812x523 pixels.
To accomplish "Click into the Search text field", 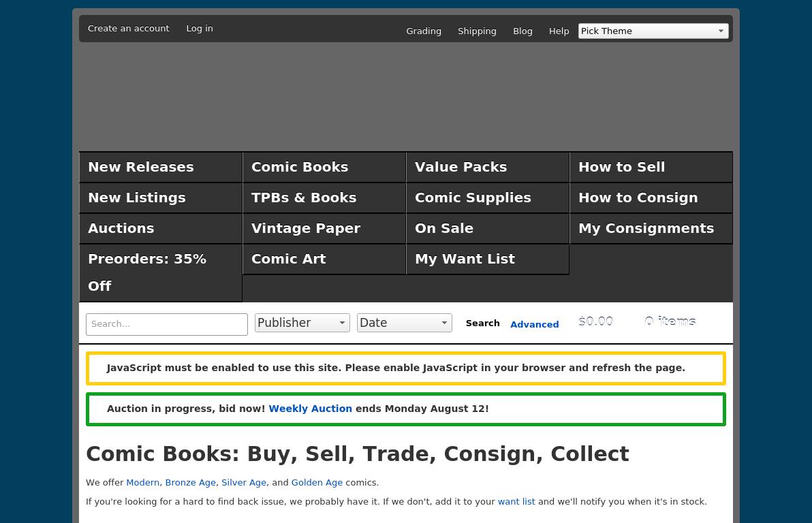I will (166, 324).
